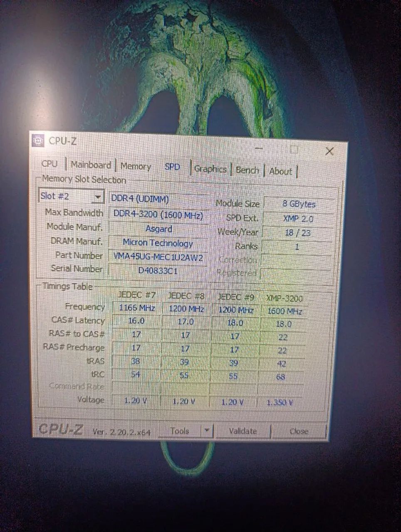Click the 1.350 V voltage cell
This screenshot has width=401, height=532.
pos(280,403)
